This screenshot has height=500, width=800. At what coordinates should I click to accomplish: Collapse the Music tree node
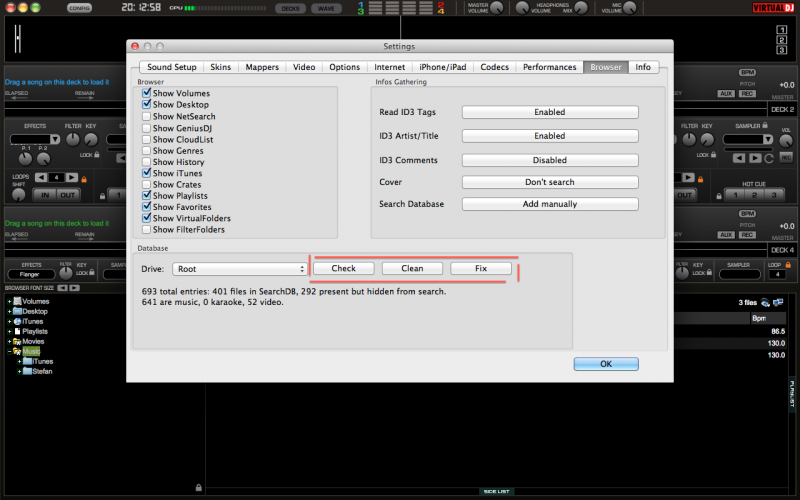[9, 352]
